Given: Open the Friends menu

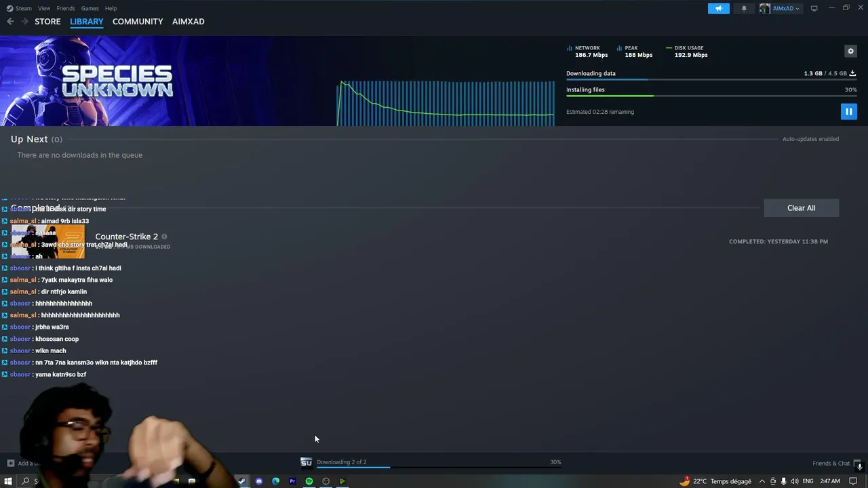Looking at the screenshot, I should (66, 8).
